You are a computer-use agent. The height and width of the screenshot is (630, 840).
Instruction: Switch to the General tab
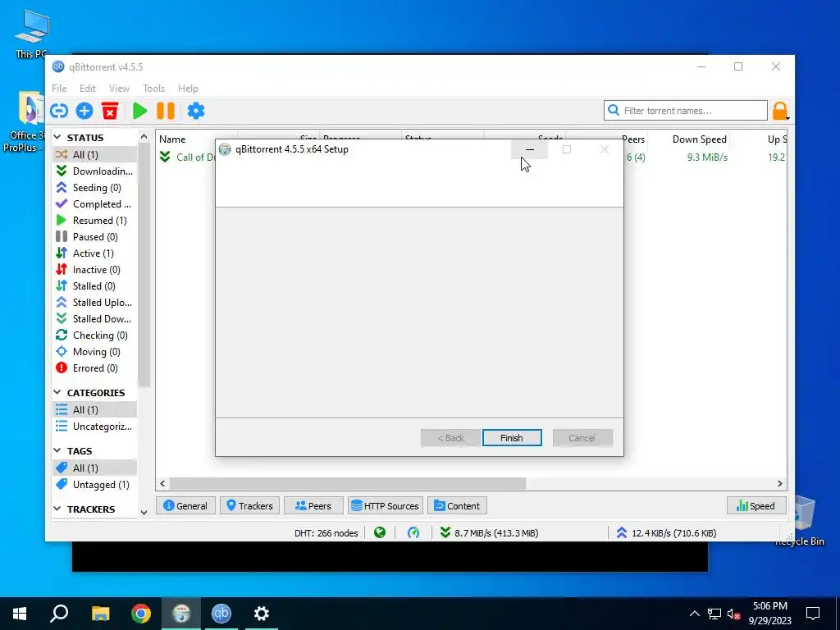(x=185, y=505)
